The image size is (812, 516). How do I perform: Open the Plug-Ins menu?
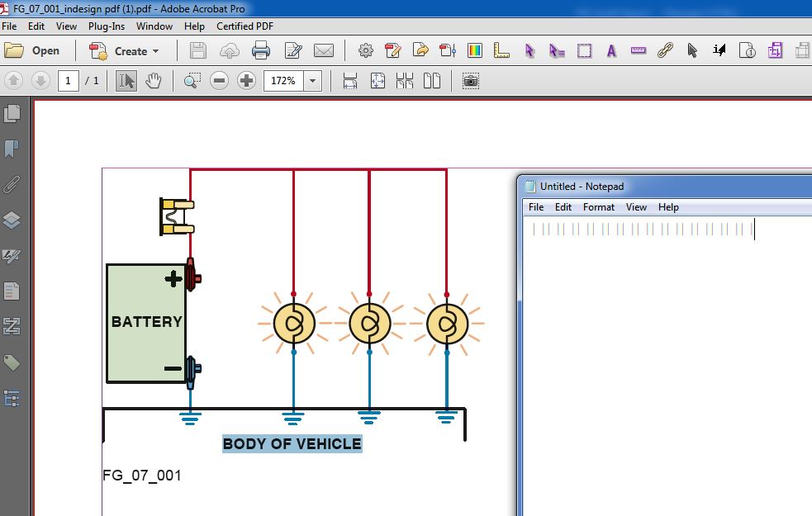coord(106,26)
